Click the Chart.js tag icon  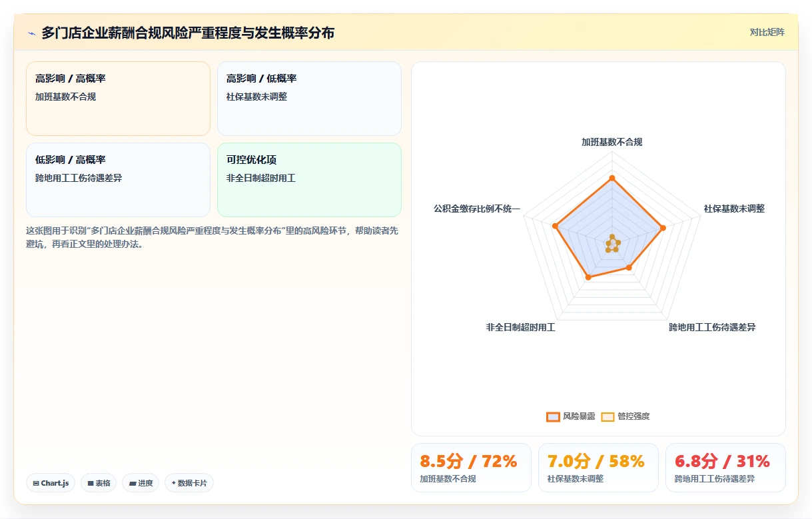pos(36,483)
